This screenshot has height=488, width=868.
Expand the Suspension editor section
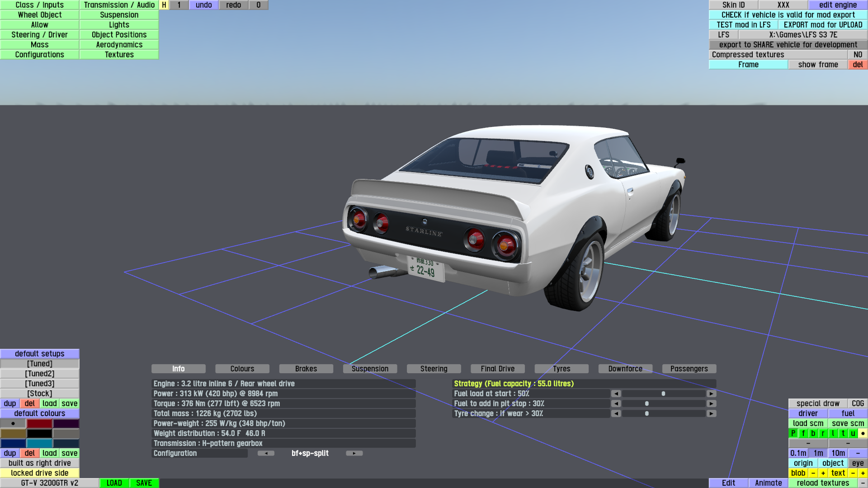pos(119,15)
